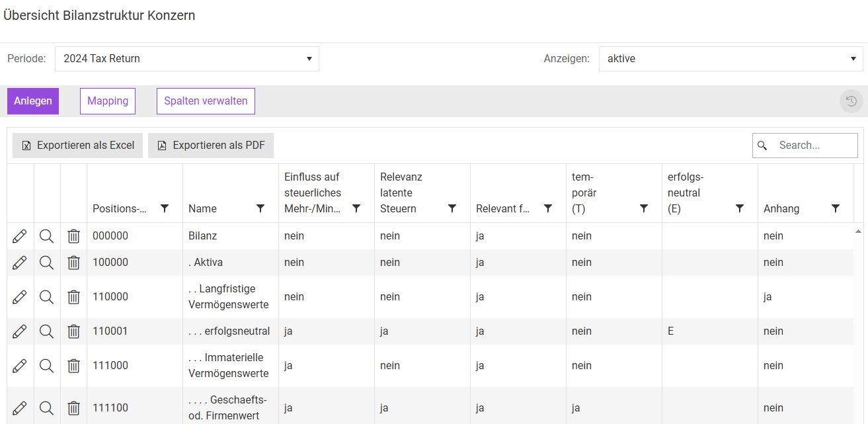Inspect row 110000 with magnifier icon
This screenshot has width=868, height=424.
coord(46,297)
